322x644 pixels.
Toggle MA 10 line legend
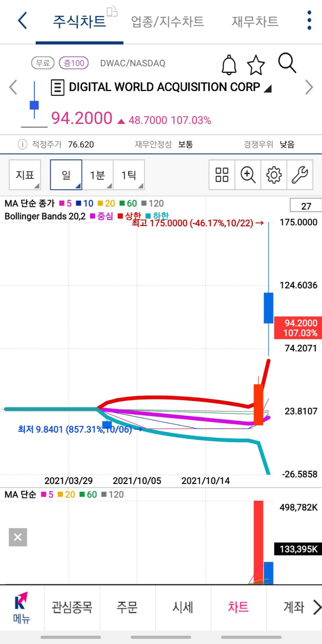(x=84, y=204)
